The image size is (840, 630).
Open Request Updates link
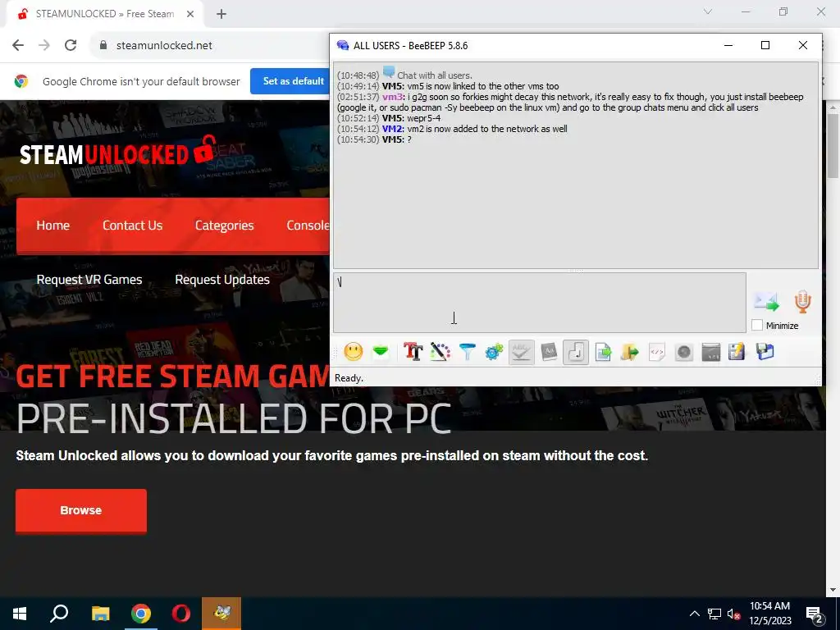point(222,280)
